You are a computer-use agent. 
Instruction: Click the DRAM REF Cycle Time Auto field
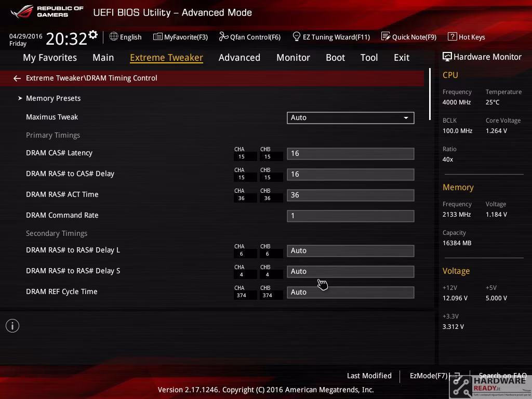coord(351,292)
